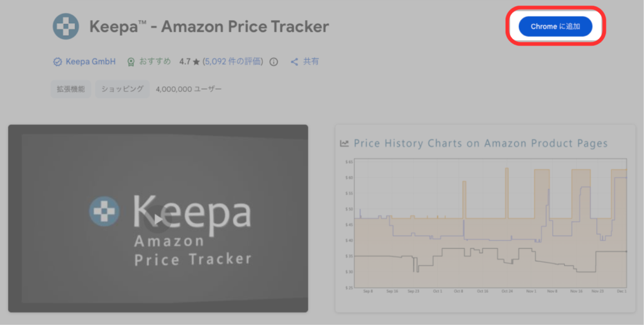Click the verified badge icon before Keepa GmbH

click(57, 62)
